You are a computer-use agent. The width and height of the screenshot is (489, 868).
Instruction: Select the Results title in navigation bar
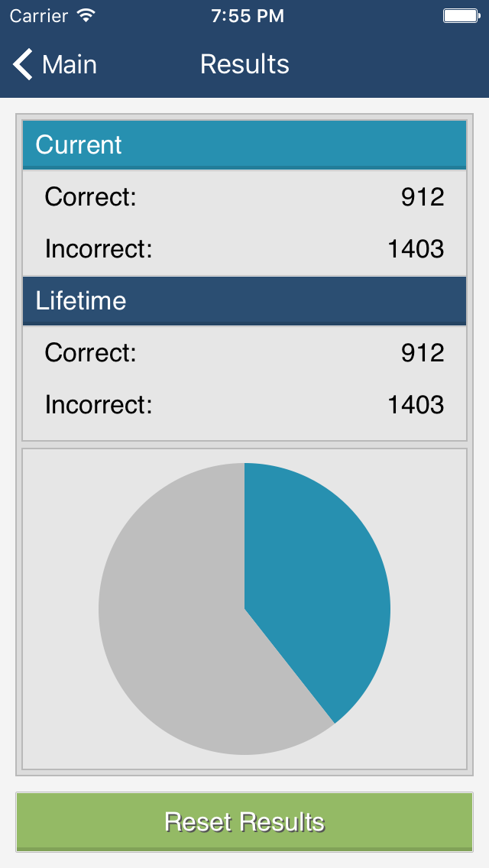click(244, 64)
